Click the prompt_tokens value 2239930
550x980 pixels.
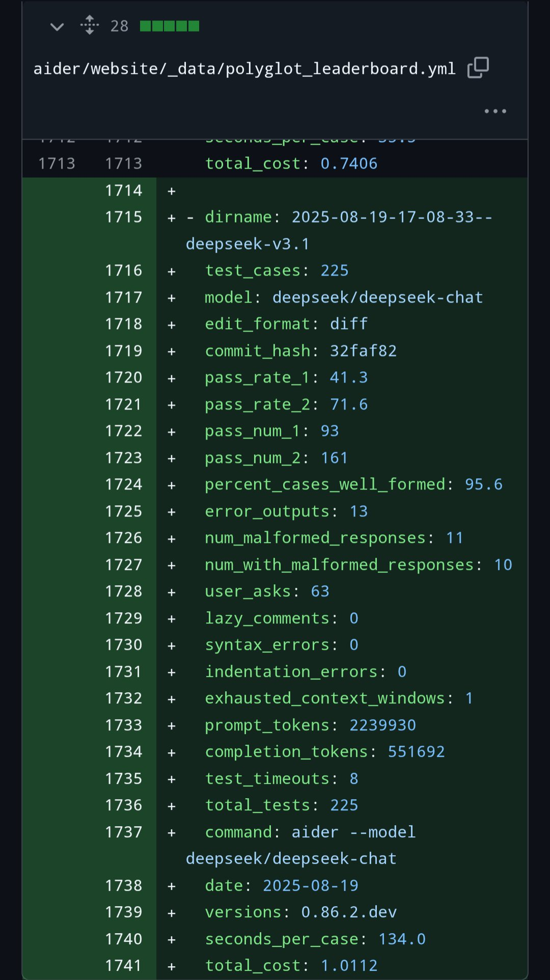[x=382, y=725]
